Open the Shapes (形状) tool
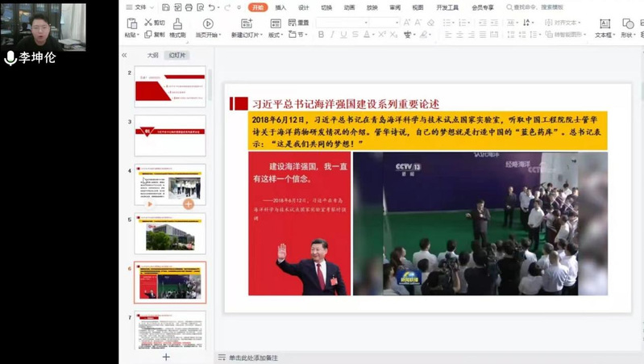This screenshot has width=644, height=364. point(627,30)
